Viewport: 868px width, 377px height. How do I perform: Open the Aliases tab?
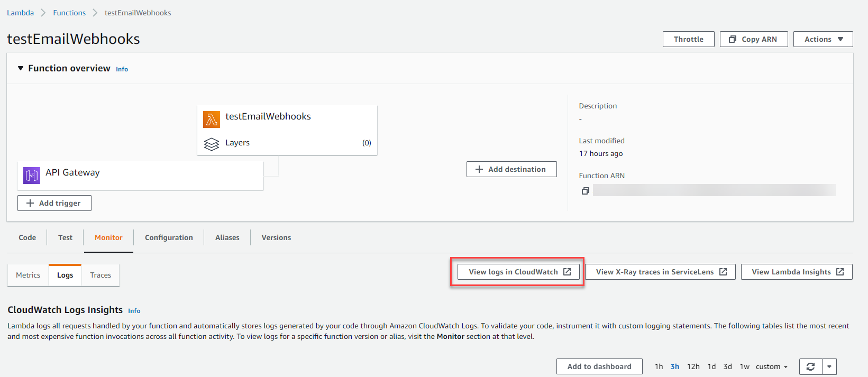[227, 237]
